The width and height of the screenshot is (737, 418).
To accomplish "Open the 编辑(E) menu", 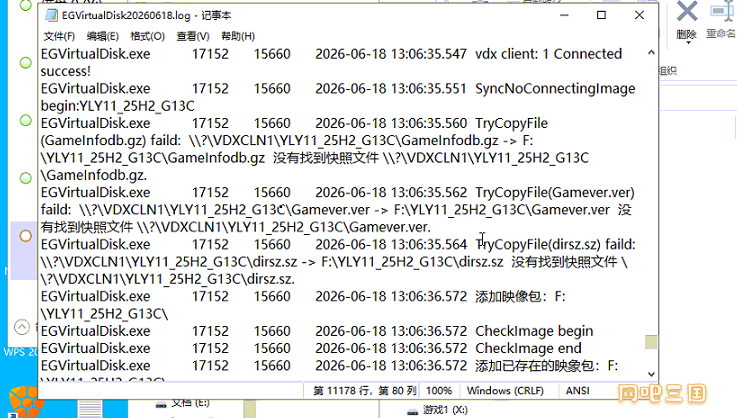I will (x=102, y=36).
